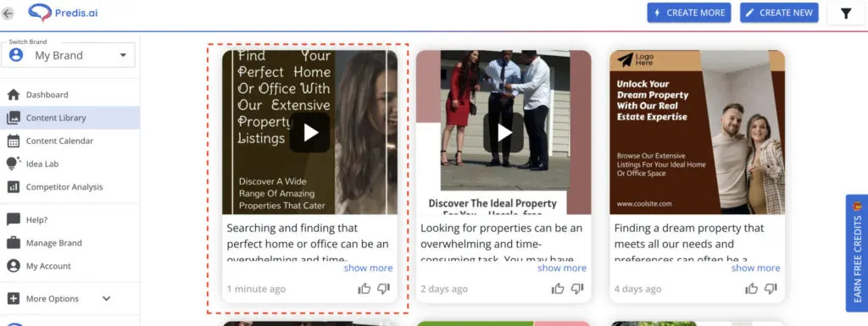Open Competitor Analysis chart icon

[14, 187]
